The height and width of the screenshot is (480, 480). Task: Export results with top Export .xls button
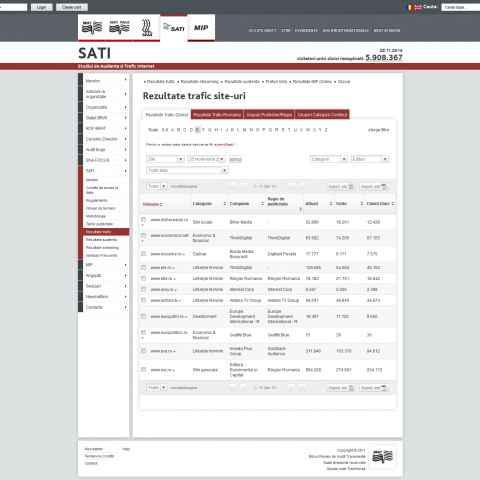pos(341,186)
